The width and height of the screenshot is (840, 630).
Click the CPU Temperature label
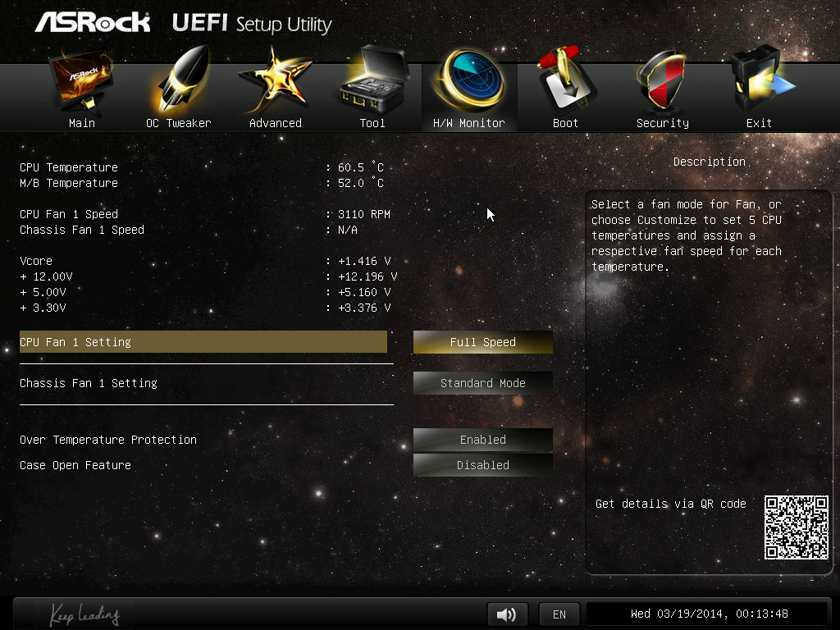click(x=69, y=167)
